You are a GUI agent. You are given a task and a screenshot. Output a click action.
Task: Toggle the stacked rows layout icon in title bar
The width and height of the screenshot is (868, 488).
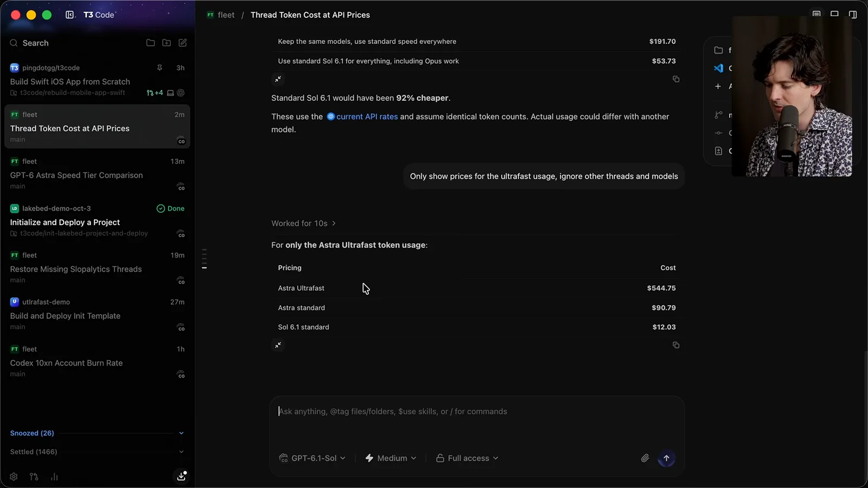click(x=816, y=14)
